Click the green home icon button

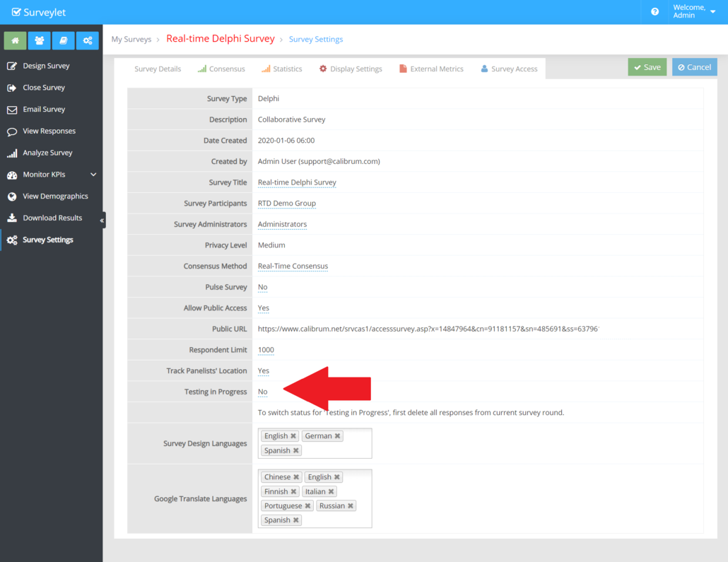pyautogui.click(x=15, y=40)
